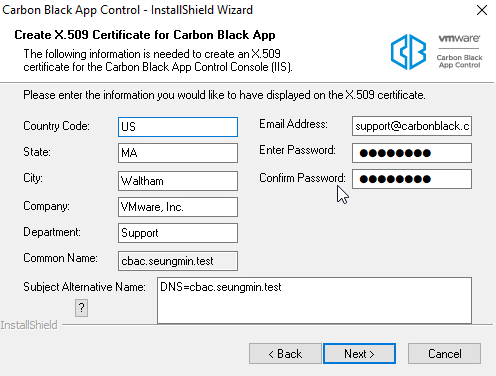This screenshot has width=496, height=376.
Task: Click the Department field showing Support
Action: (x=178, y=233)
